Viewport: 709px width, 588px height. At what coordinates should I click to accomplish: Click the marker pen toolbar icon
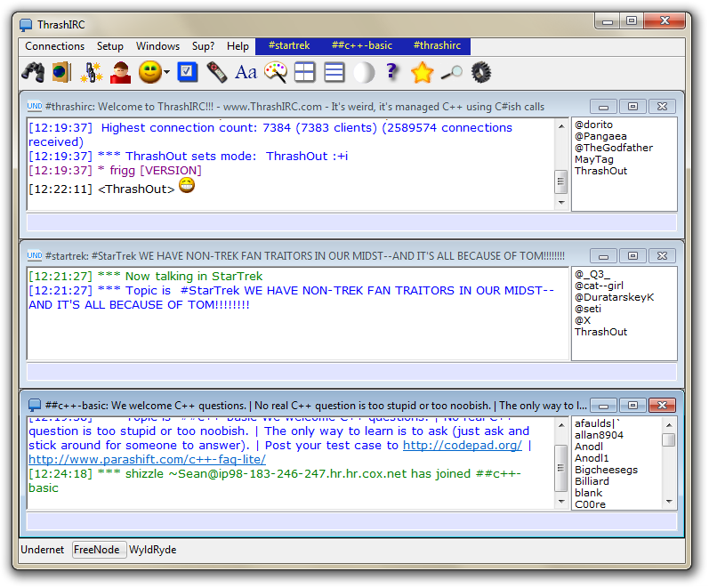click(216, 72)
